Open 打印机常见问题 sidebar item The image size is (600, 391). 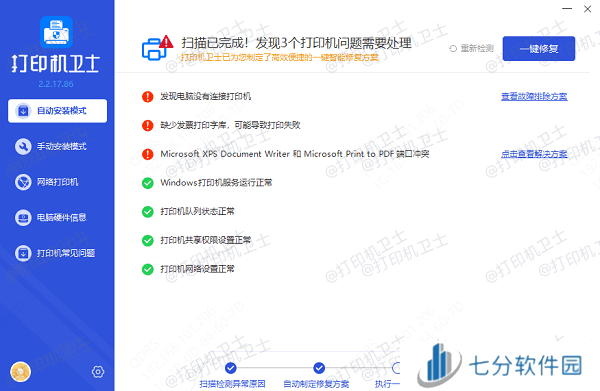(57, 253)
